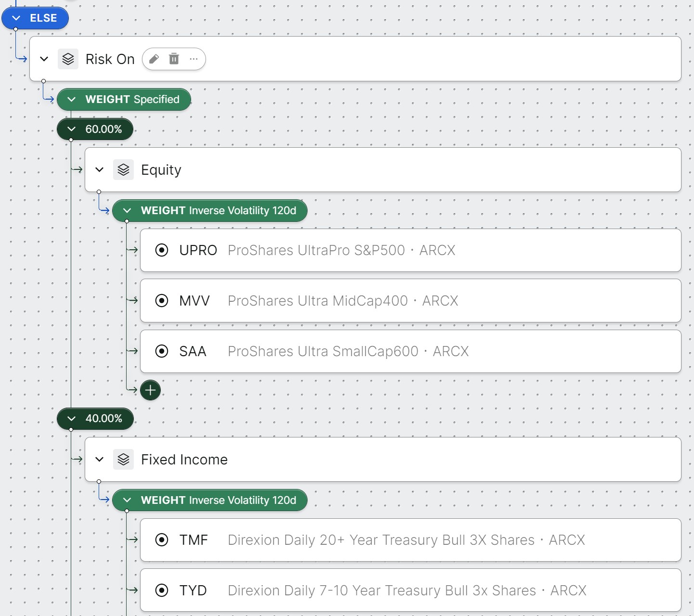This screenshot has width=694, height=616.
Task: Open more options for Risk On
Action: [x=194, y=59]
